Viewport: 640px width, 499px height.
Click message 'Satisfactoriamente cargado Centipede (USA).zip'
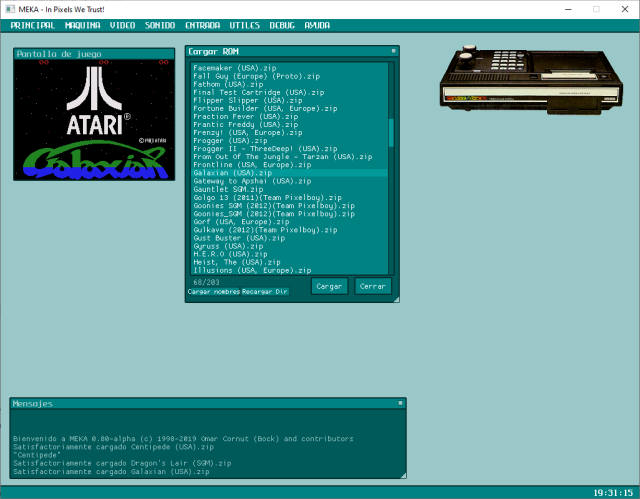pyautogui.click(x=113, y=447)
